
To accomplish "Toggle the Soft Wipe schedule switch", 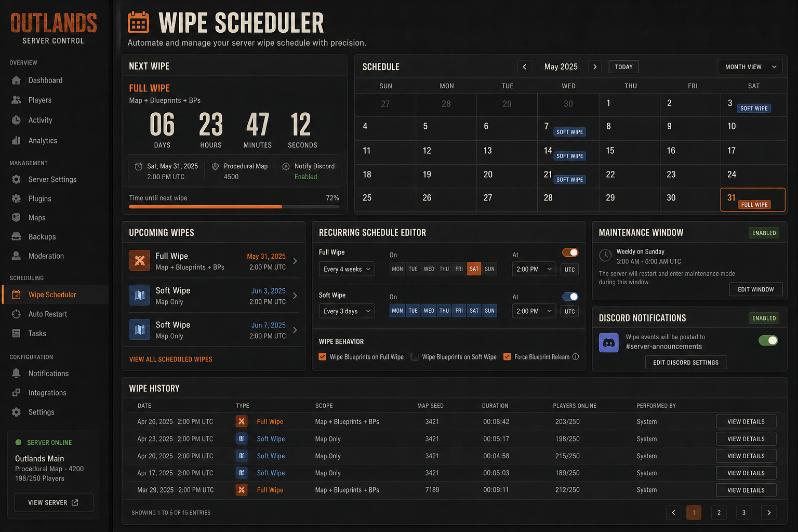I will (x=570, y=297).
